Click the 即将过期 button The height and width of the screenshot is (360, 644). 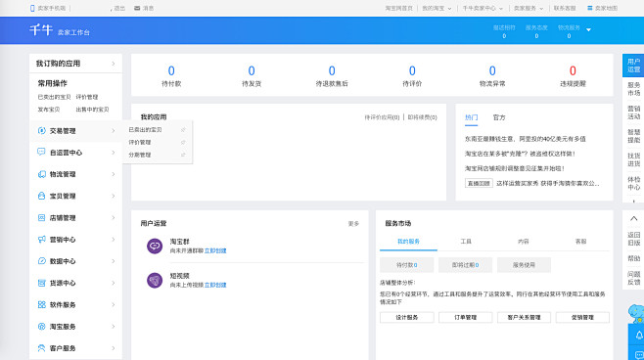tap(465, 265)
